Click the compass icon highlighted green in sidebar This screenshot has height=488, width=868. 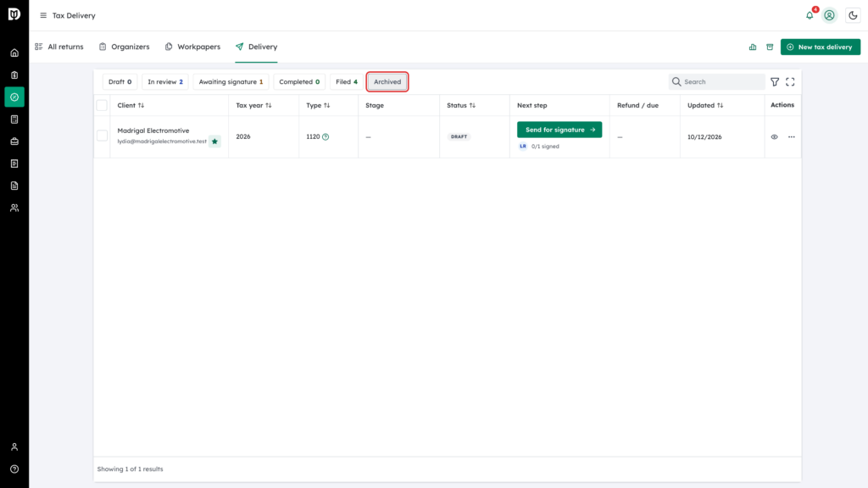tap(14, 97)
